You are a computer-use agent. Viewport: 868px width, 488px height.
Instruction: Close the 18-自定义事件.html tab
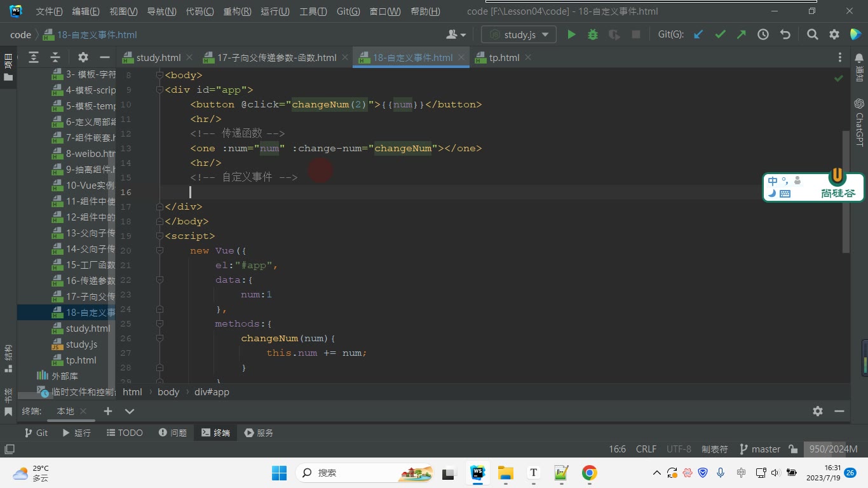tap(461, 57)
